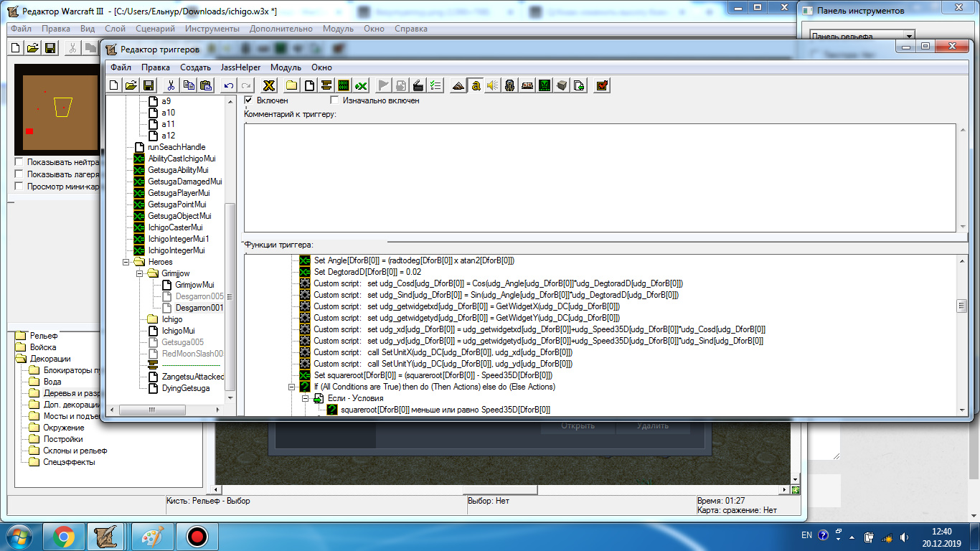Enable 'Изначально включен' checkbox

(334, 100)
